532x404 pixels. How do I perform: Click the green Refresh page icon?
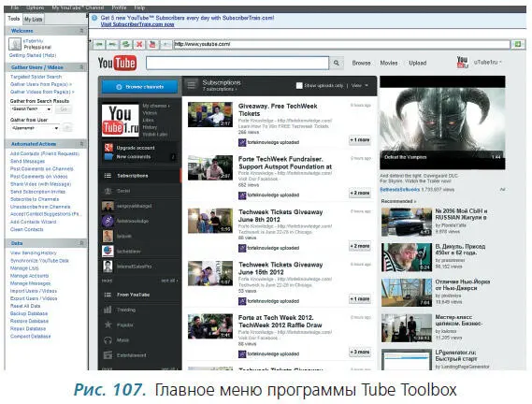pyautogui.click(x=126, y=44)
